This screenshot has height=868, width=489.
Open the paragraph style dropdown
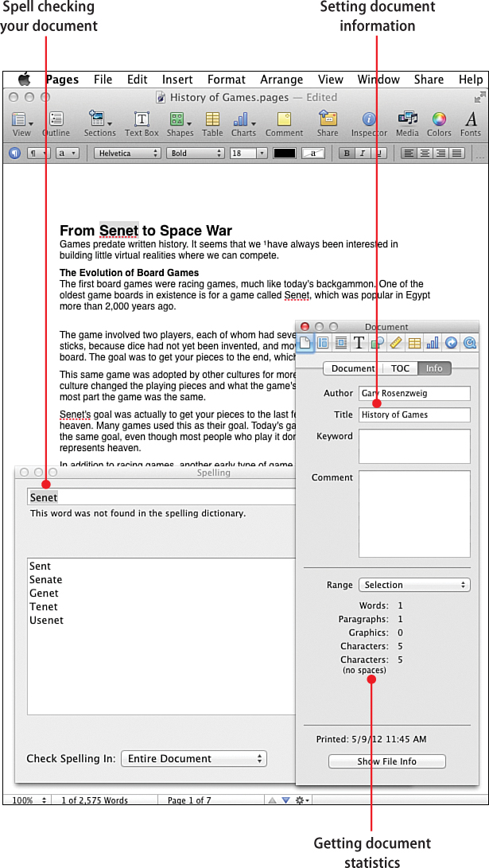[38, 154]
